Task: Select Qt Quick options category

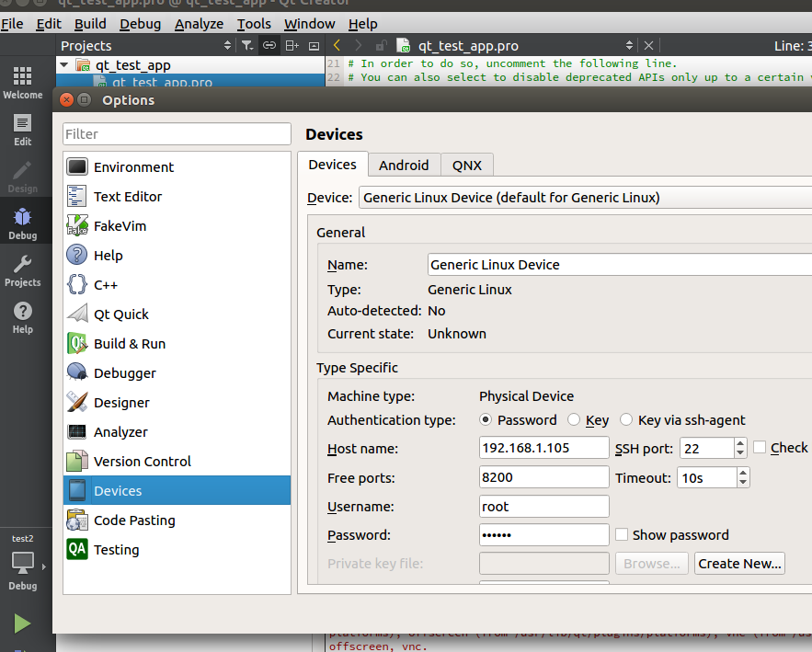Action: click(x=177, y=315)
